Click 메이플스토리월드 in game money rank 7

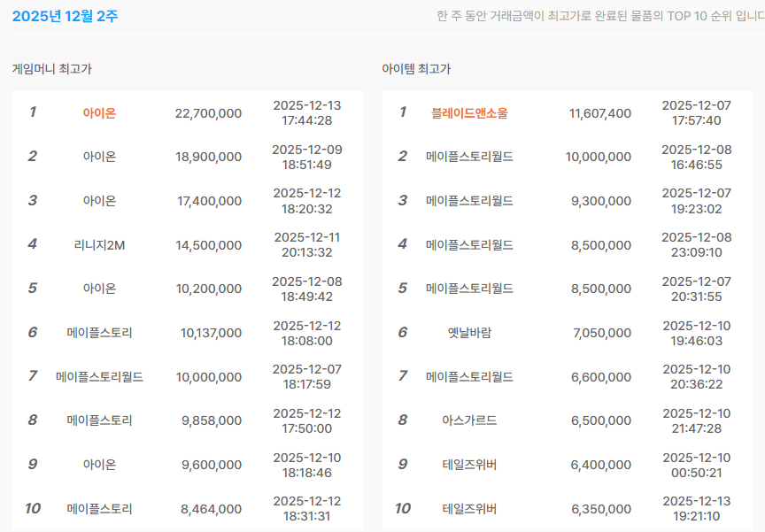(99, 377)
